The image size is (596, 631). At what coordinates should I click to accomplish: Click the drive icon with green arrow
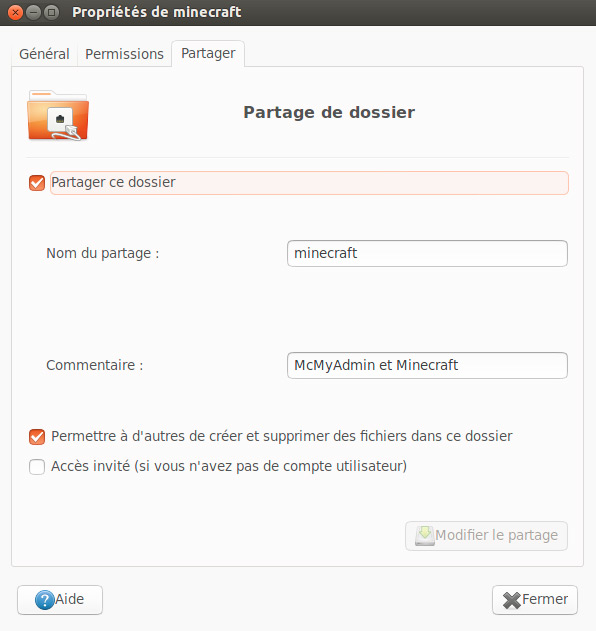pos(425,536)
